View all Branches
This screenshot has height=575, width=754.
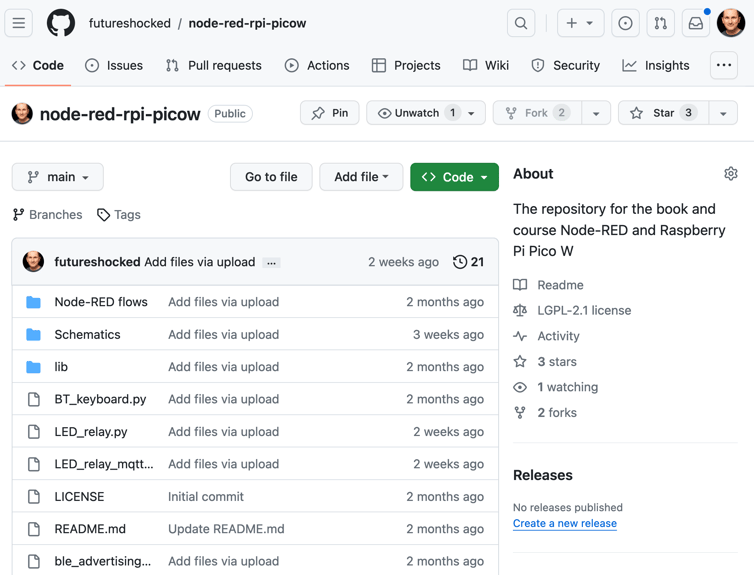pos(48,214)
